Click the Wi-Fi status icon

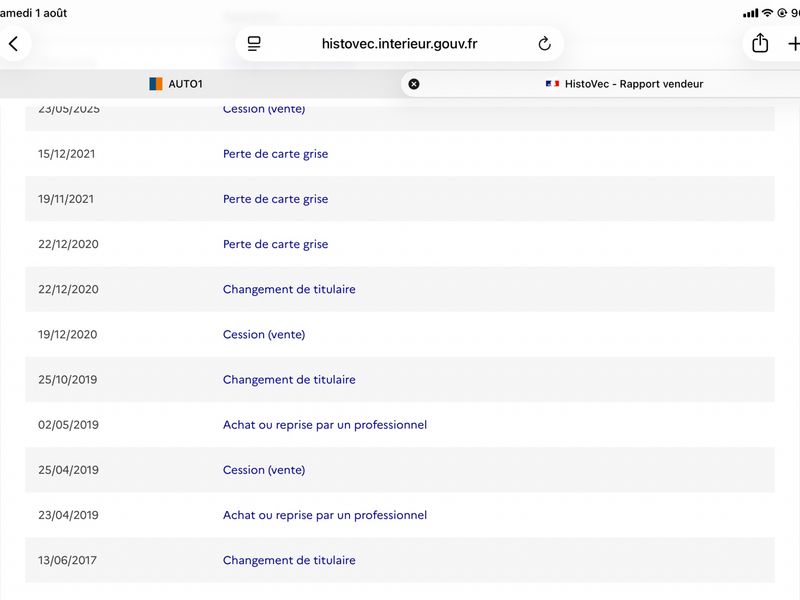[x=767, y=13]
